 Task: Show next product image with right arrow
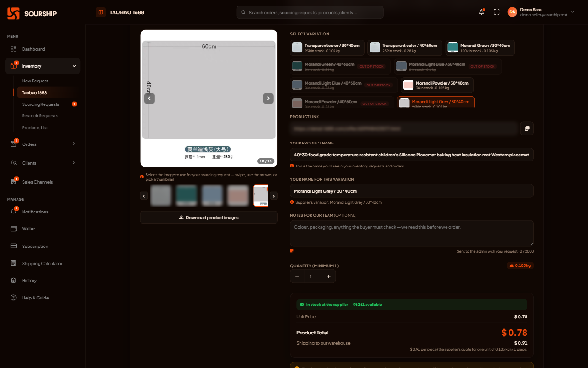268,98
